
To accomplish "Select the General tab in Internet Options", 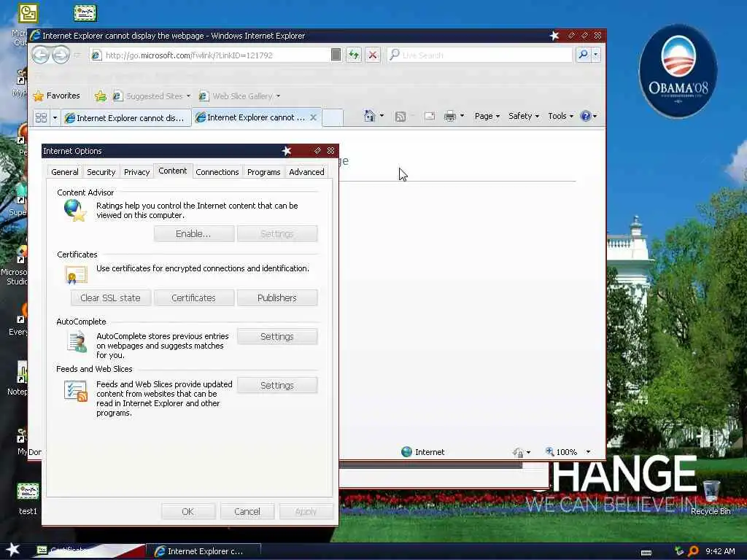I will coord(64,172).
